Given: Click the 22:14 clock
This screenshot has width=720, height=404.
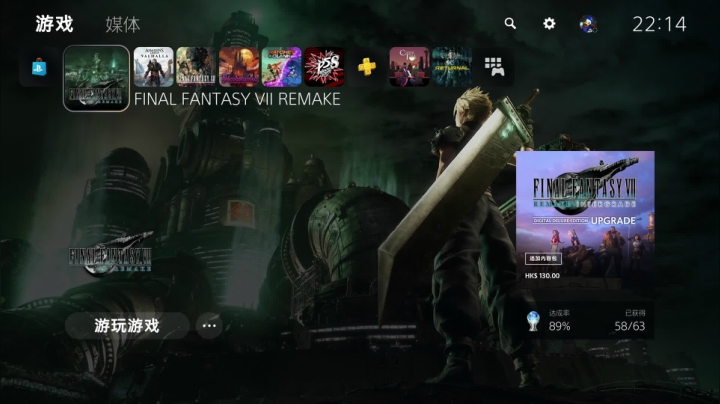Looking at the screenshot, I should [x=659, y=24].
